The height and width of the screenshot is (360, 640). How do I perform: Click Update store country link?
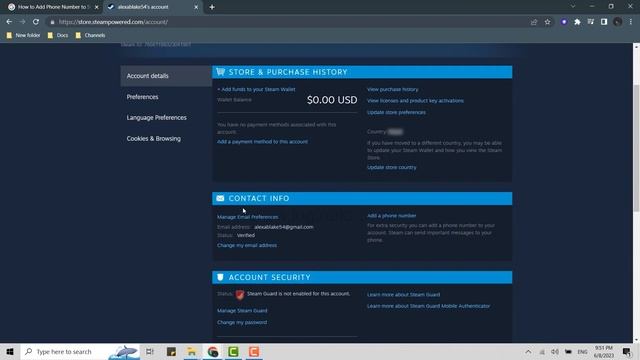tap(391, 167)
